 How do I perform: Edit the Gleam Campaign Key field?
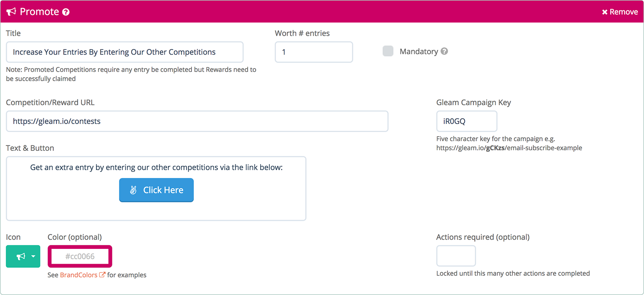(x=467, y=121)
